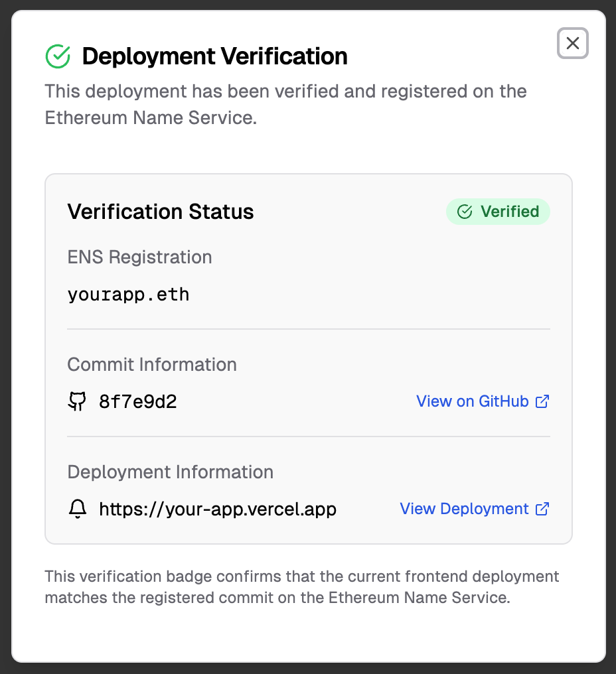Select the commit hash 8f7e9d2
616x674 pixels.
[x=137, y=401]
